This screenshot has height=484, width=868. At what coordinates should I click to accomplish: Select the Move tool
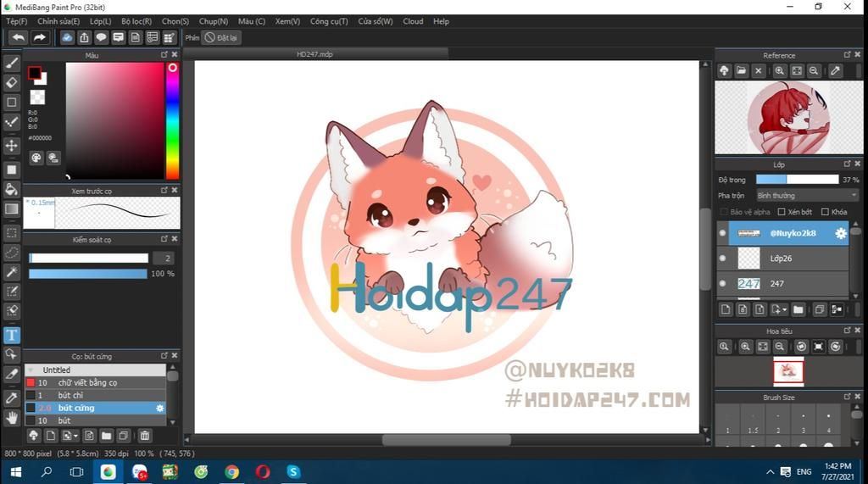click(12, 146)
